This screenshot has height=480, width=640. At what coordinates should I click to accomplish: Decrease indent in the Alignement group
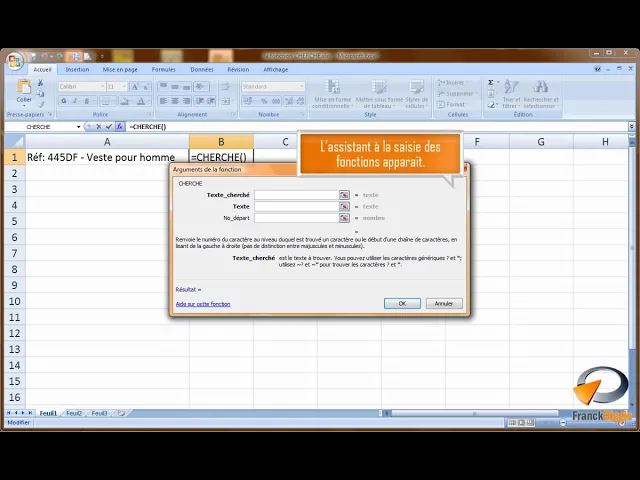click(x=200, y=101)
